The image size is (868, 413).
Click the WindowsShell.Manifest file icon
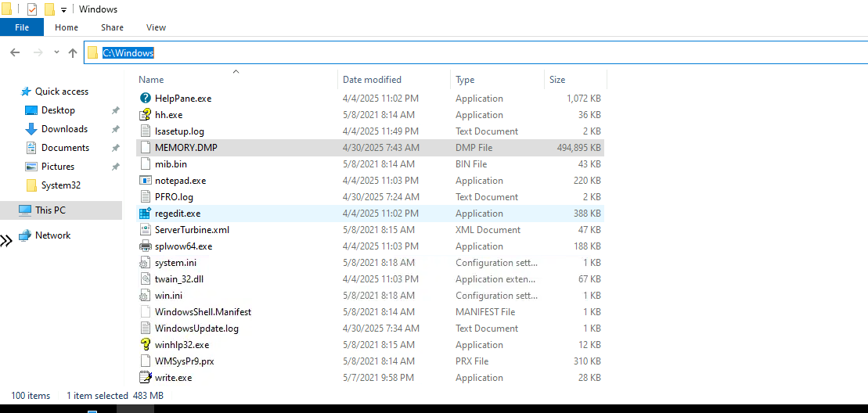coord(146,312)
